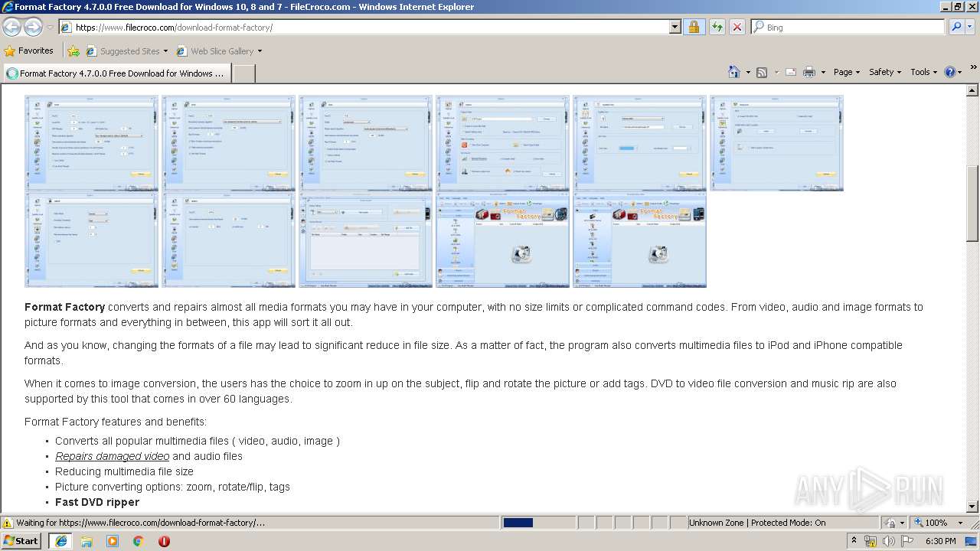The image size is (980, 551).
Task: Click page scrollbar down arrow
Action: [972, 506]
